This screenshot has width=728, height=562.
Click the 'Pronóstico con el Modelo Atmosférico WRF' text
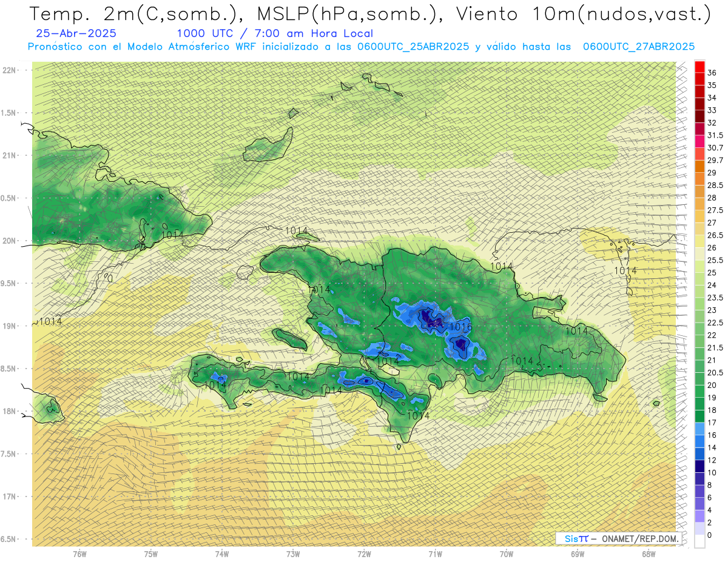pyautogui.click(x=142, y=47)
